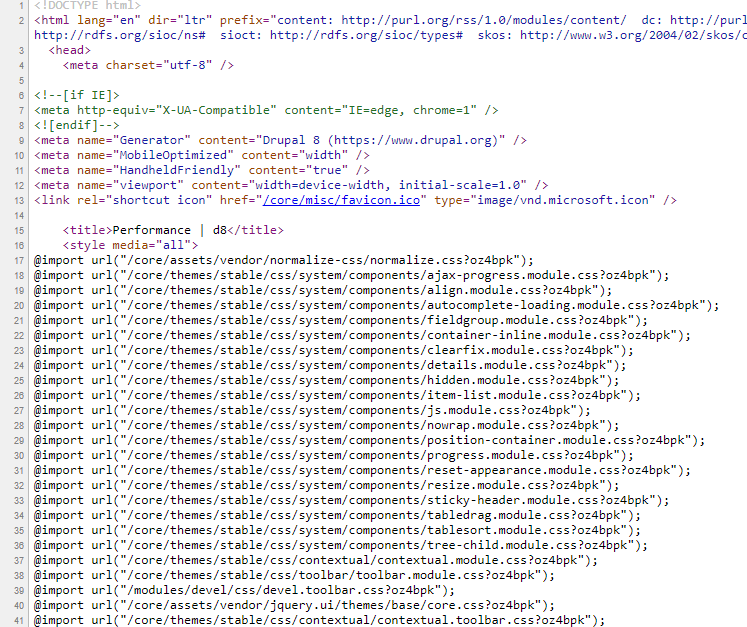Select the item-list.module.css import line
Viewport: 747px width, 627px height.
click(x=337, y=395)
